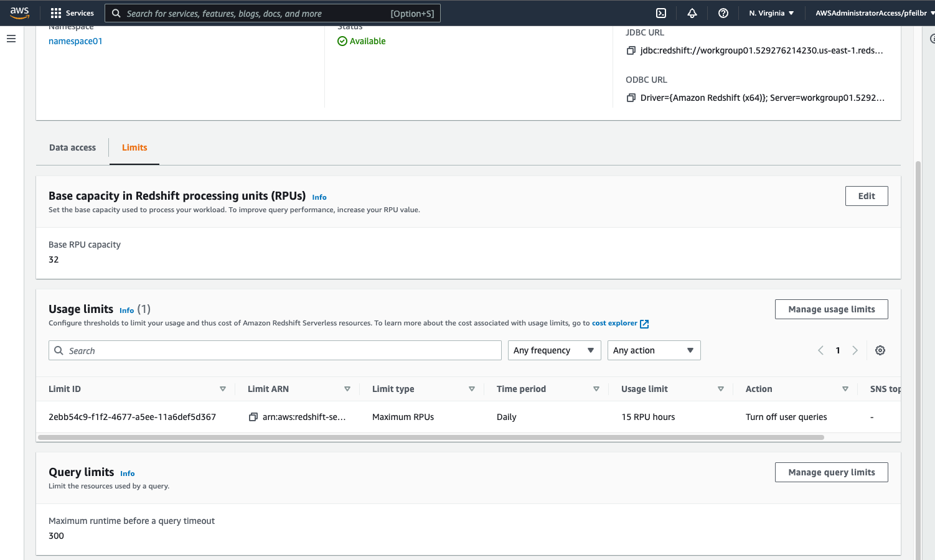Click limit ID 2ebb54c9-f1f2-4677-a5ee-11a6def5d367
The height and width of the screenshot is (560, 935).
pos(132,417)
